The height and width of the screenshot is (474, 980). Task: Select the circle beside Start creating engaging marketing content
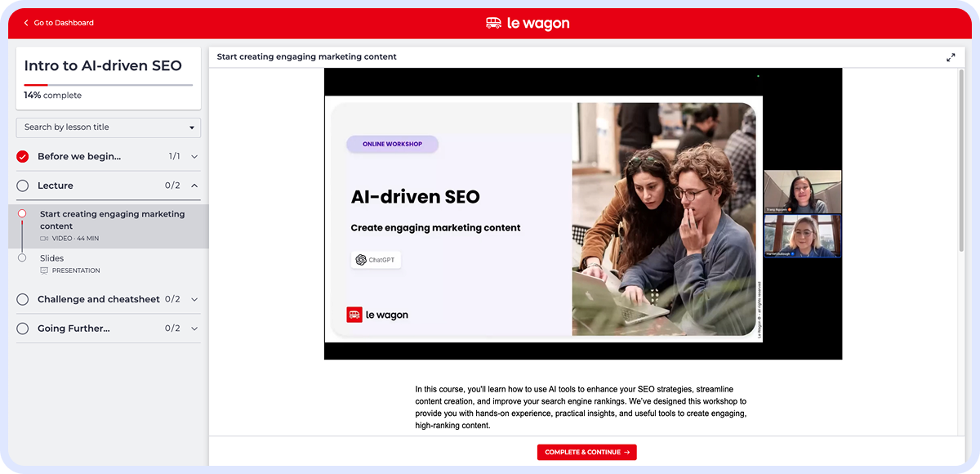point(23,214)
